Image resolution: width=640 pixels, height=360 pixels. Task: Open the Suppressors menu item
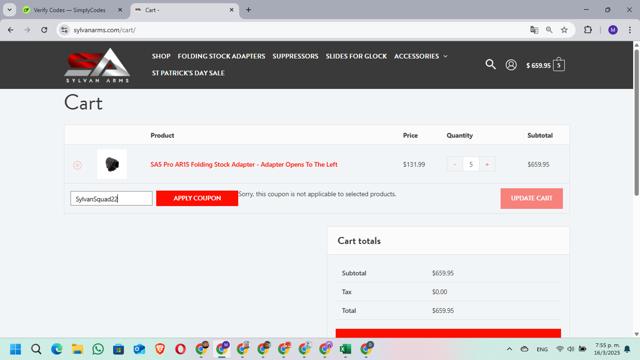[x=295, y=56]
